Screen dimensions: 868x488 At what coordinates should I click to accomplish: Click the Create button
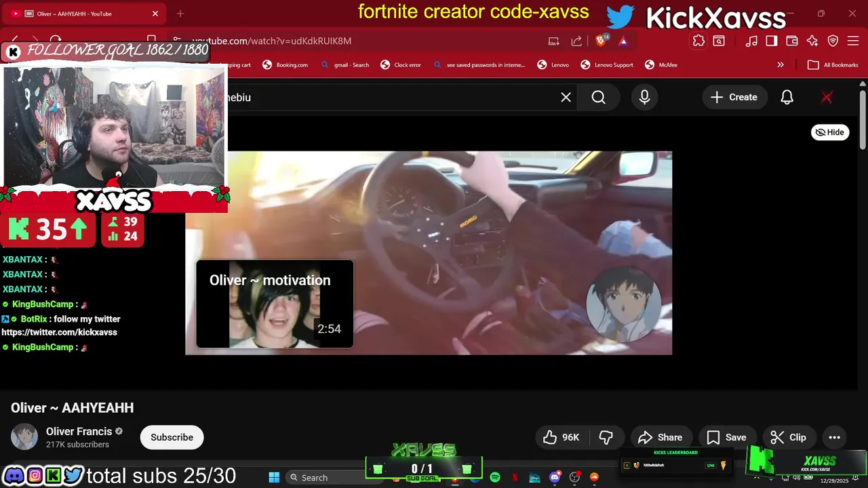coord(734,97)
